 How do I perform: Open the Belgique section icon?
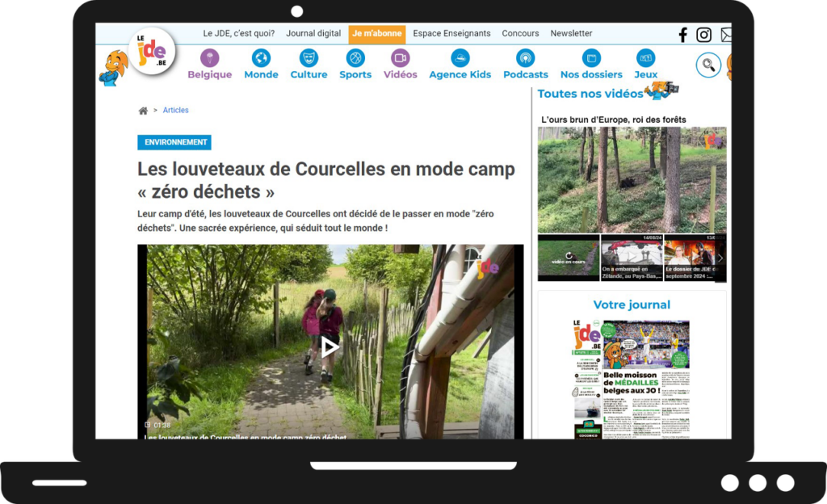[210, 57]
